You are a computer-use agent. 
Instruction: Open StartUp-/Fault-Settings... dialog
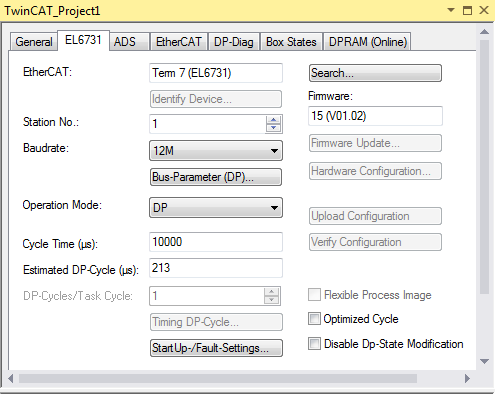(x=216, y=348)
